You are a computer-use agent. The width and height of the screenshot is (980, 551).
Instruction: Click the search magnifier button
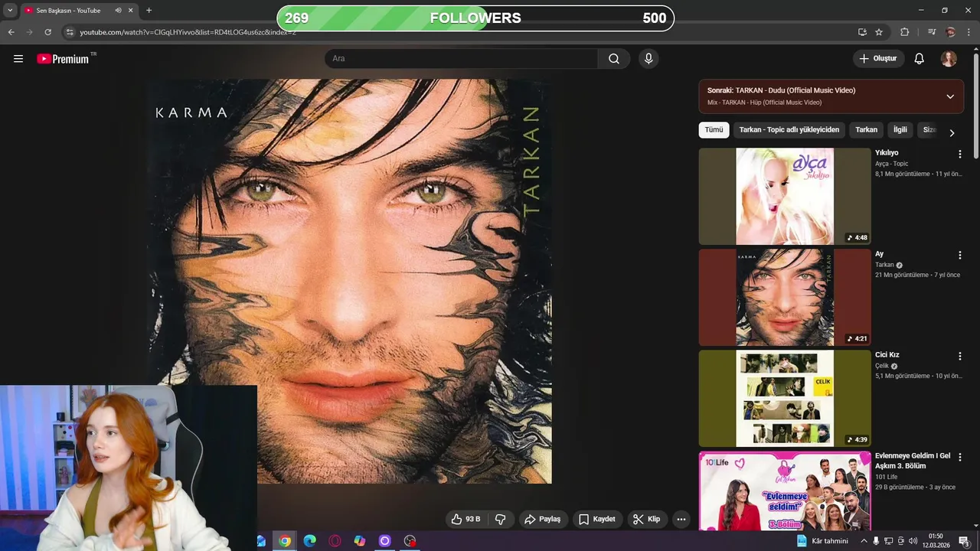(614, 59)
